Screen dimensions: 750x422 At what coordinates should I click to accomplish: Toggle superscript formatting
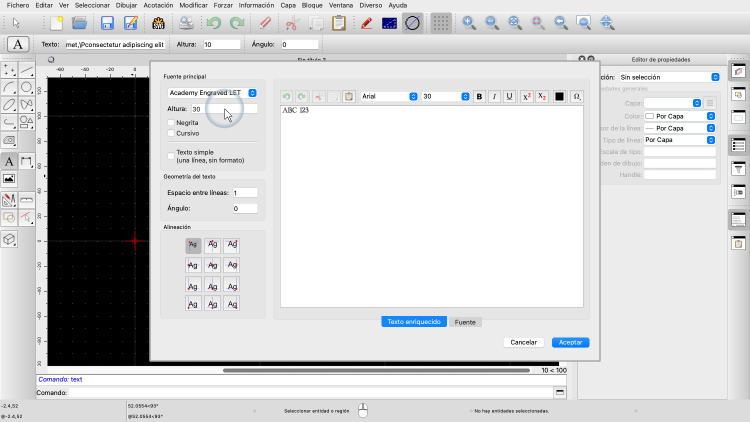click(527, 96)
